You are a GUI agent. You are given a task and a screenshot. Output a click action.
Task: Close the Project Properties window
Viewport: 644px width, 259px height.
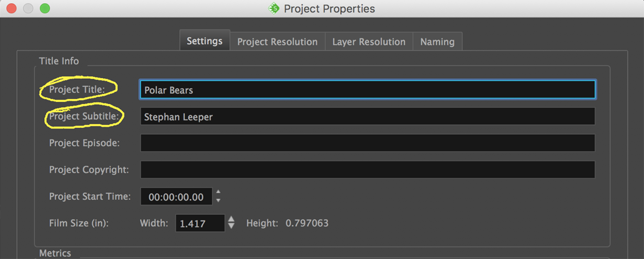(x=11, y=8)
